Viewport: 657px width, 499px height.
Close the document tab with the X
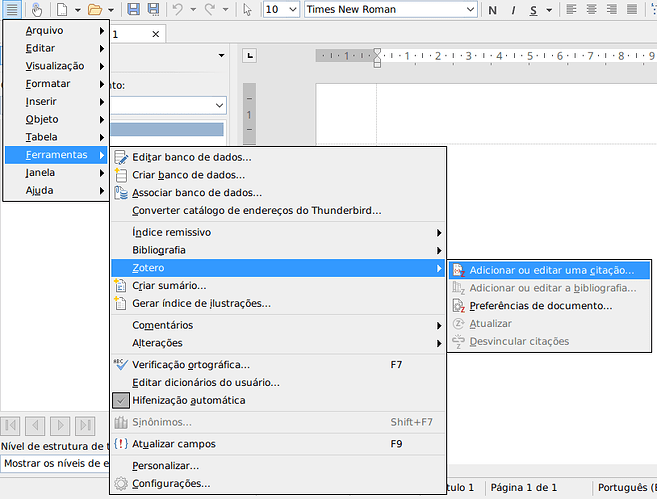pos(155,34)
